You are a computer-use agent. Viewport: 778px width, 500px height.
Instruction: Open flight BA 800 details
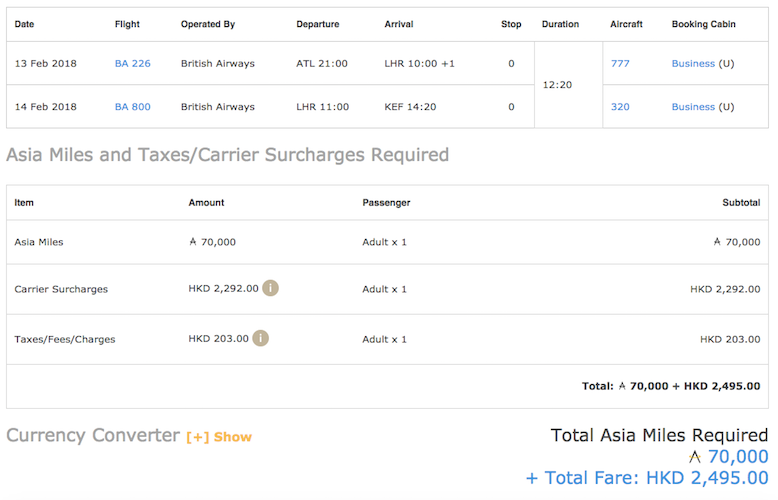[x=133, y=107]
